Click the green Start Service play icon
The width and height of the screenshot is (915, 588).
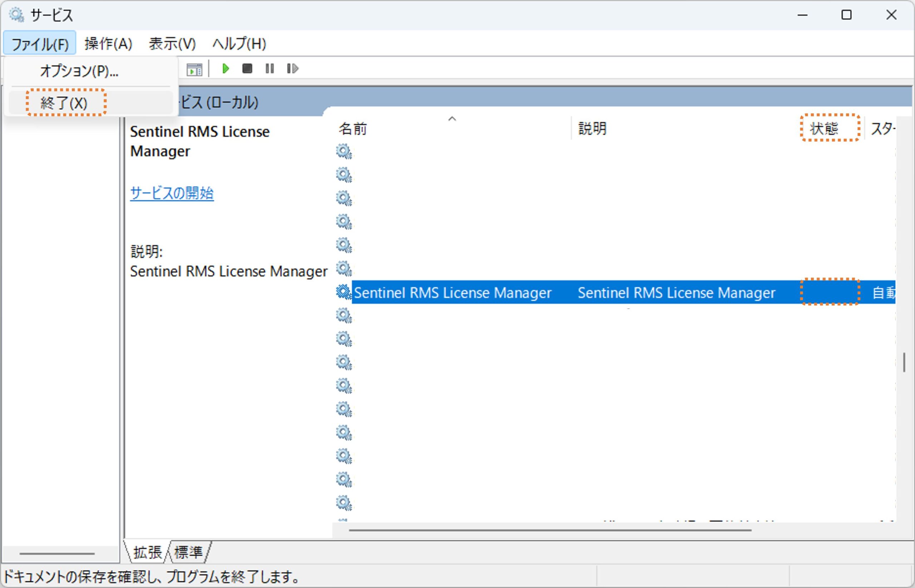(x=226, y=69)
